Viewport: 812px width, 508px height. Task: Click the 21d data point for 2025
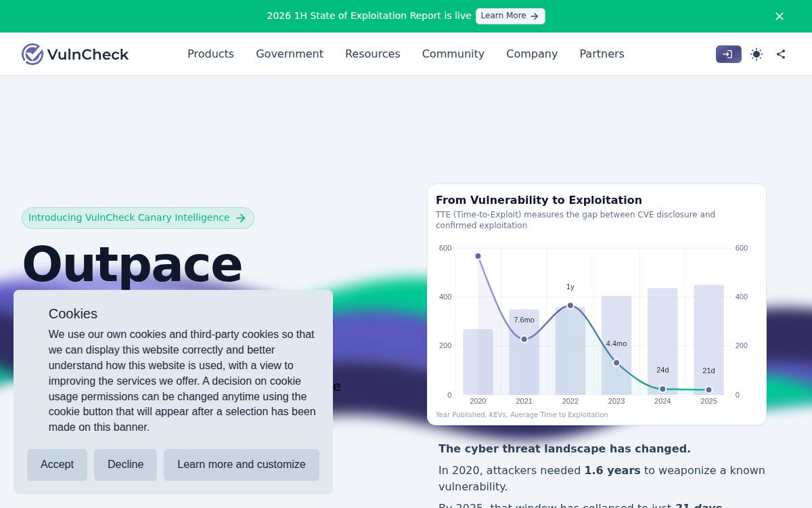[x=708, y=389]
